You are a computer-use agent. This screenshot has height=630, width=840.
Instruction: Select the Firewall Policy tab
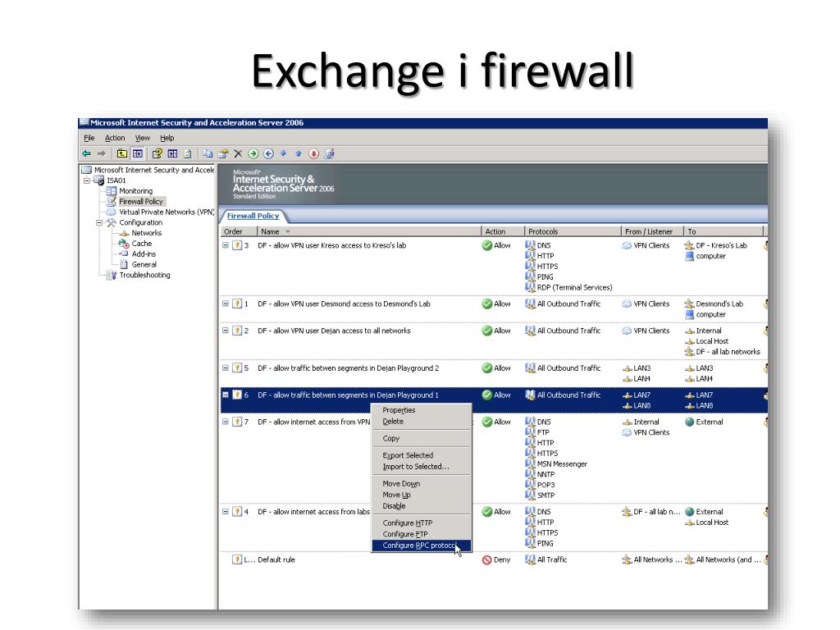point(253,216)
